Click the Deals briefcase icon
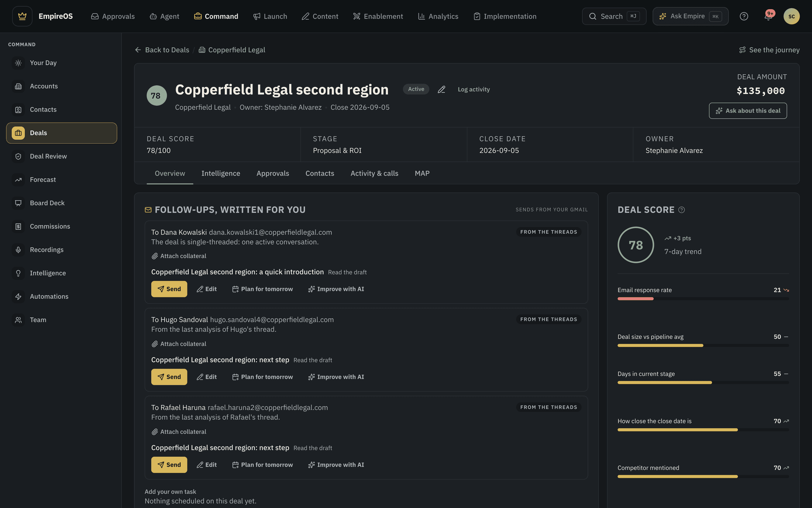Image resolution: width=812 pixels, height=508 pixels. point(18,133)
